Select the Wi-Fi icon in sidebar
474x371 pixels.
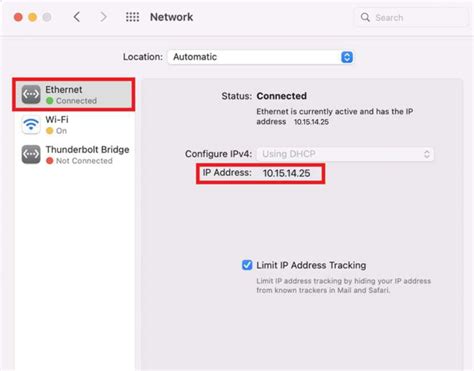pos(31,124)
